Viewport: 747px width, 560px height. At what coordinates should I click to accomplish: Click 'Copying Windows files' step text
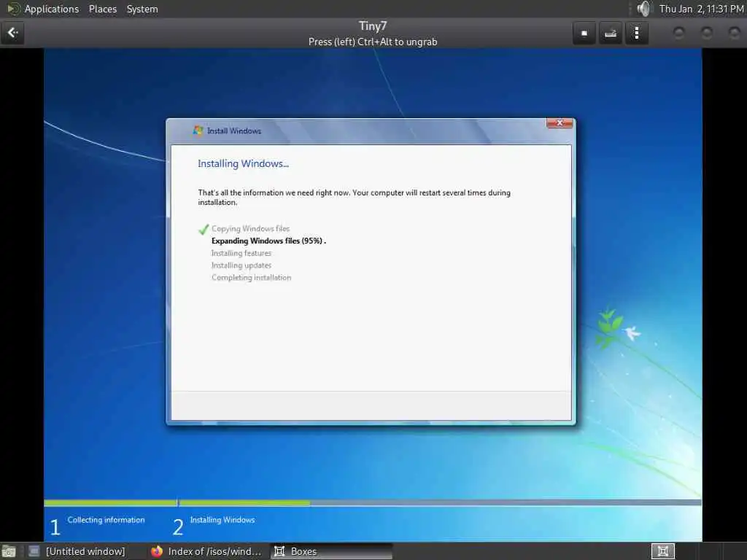pyautogui.click(x=251, y=228)
